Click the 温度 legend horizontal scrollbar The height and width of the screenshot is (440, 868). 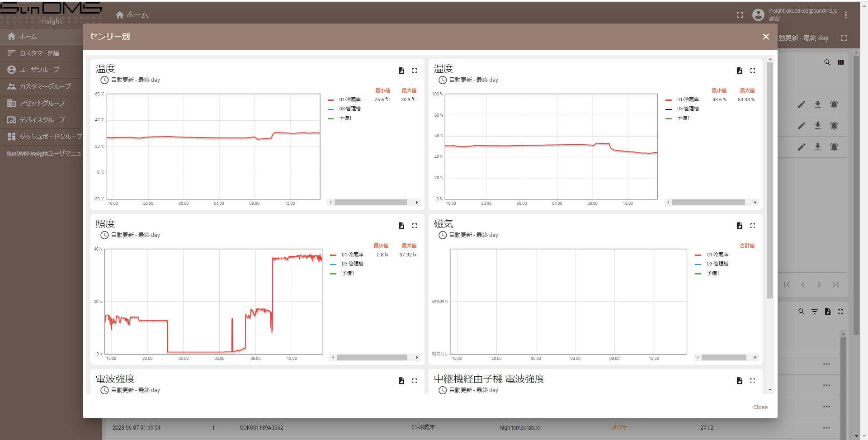coord(370,203)
